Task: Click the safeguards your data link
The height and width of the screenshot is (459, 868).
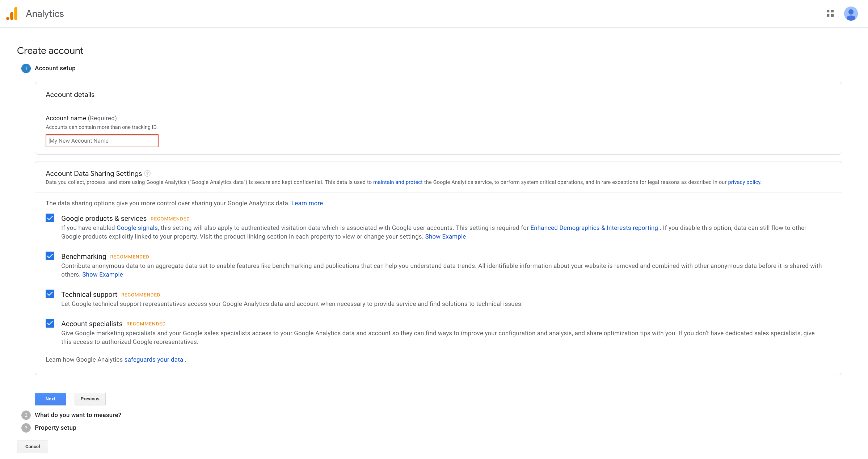Action: [153, 359]
